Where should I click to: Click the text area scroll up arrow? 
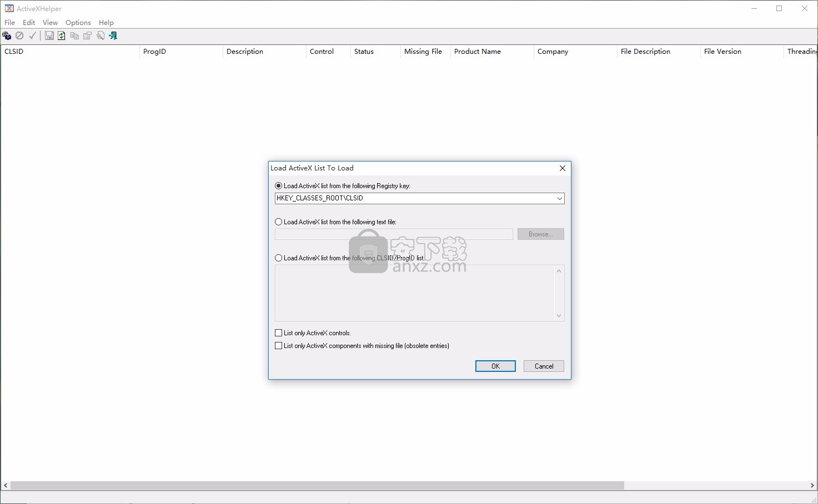coord(559,271)
